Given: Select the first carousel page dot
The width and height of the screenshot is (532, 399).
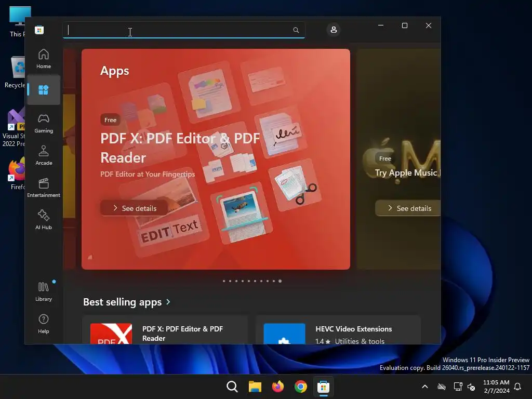Looking at the screenshot, I should [224, 281].
